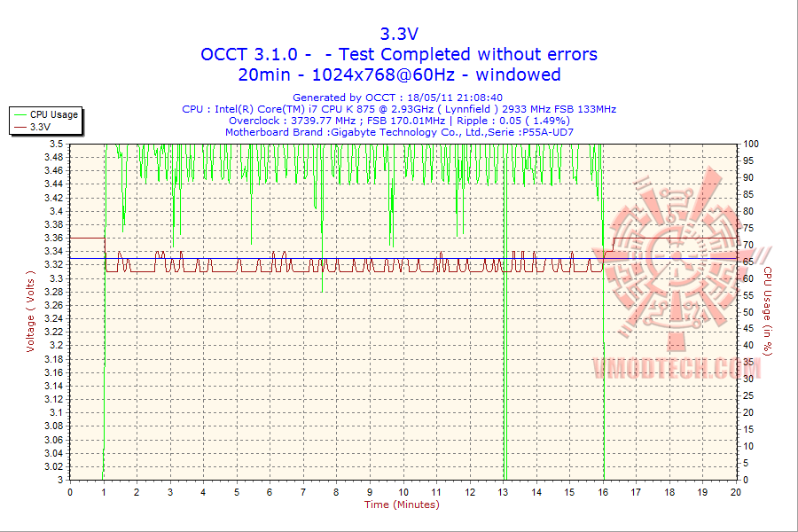Screen dimensions: 798x532
Task: Click the 65 percent CPU usage tick
Action: click(748, 262)
